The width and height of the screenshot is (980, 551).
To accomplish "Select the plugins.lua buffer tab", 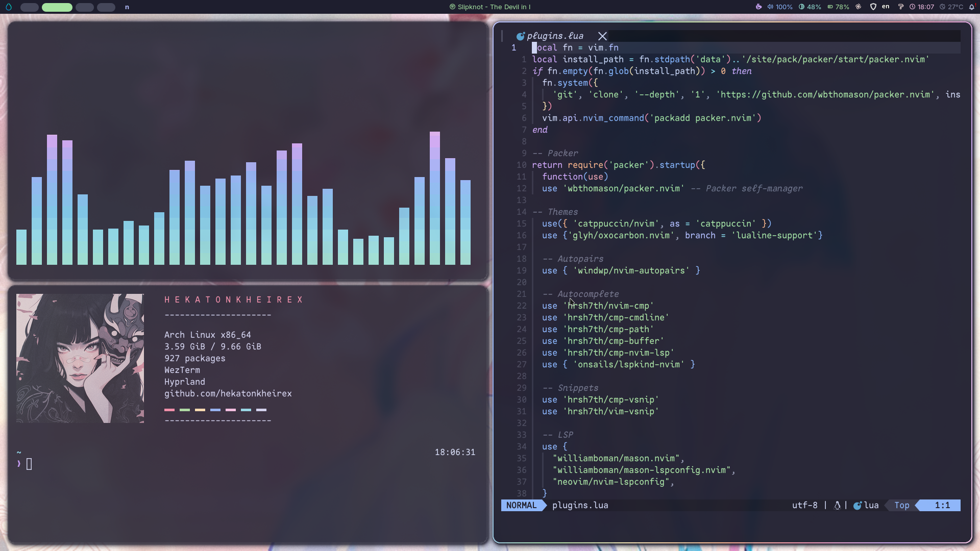I will click(554, 36).
